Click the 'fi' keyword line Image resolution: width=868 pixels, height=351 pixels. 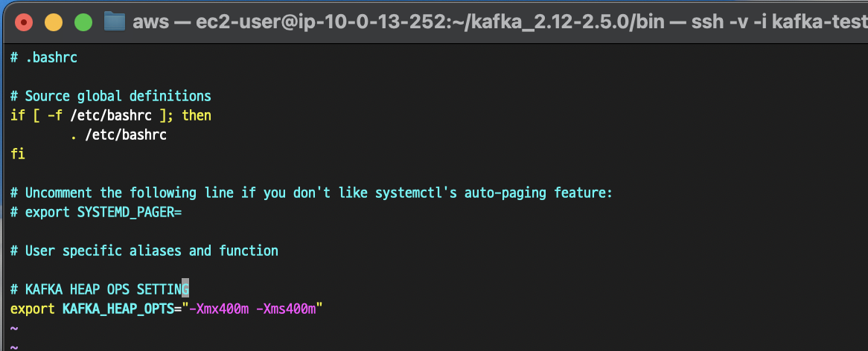pos(17,154)
